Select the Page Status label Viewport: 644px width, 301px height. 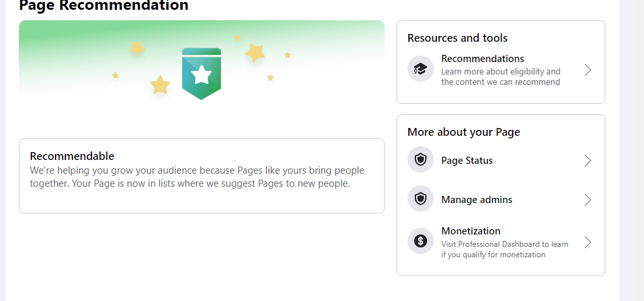467,161
